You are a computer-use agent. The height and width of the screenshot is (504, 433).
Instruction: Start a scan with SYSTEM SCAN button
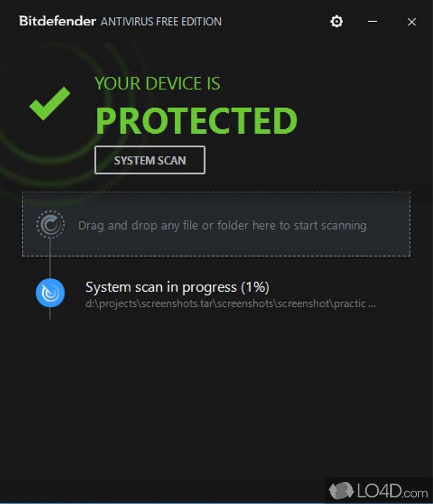click(150, 160)
